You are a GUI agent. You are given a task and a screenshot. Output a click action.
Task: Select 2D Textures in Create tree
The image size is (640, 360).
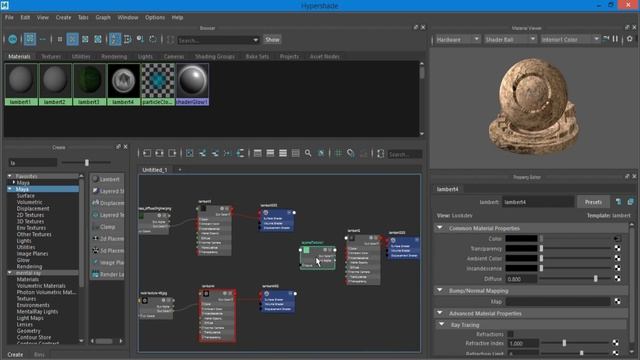coord(30,215)
